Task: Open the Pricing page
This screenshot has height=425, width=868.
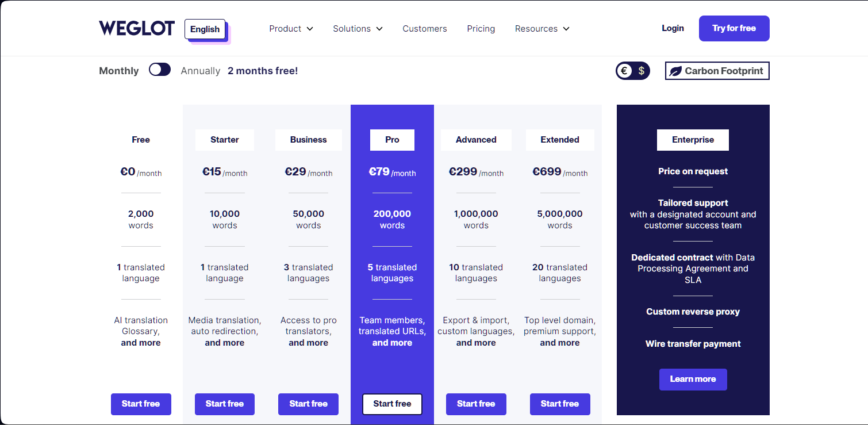Action: pos(481,29)
